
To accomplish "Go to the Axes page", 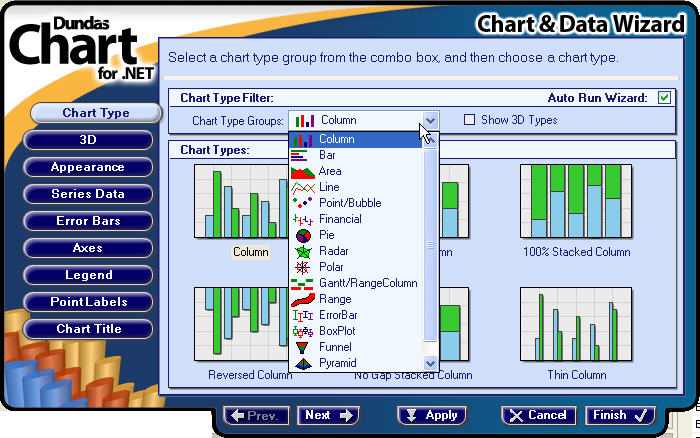I will (88, 248).
